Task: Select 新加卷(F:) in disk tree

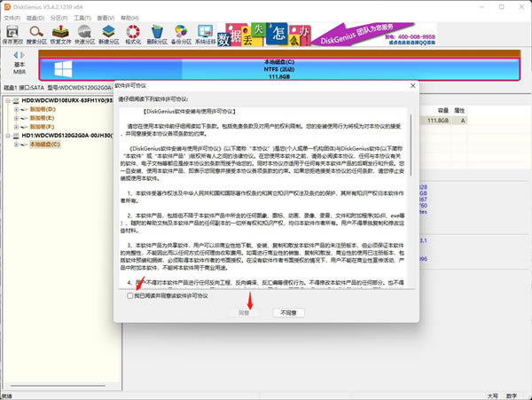Action: (x=42, y=127)
